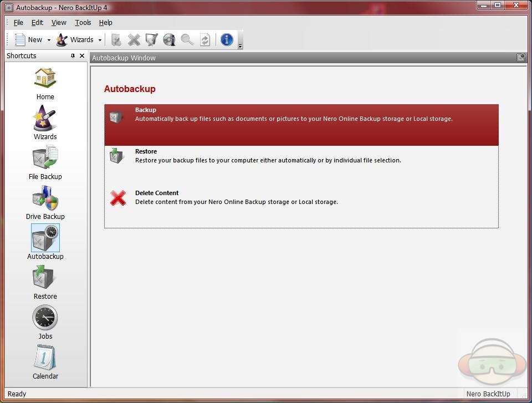532x403 pixels.
Task: Click the disc info toolbar icon
Action: point(169,39)
